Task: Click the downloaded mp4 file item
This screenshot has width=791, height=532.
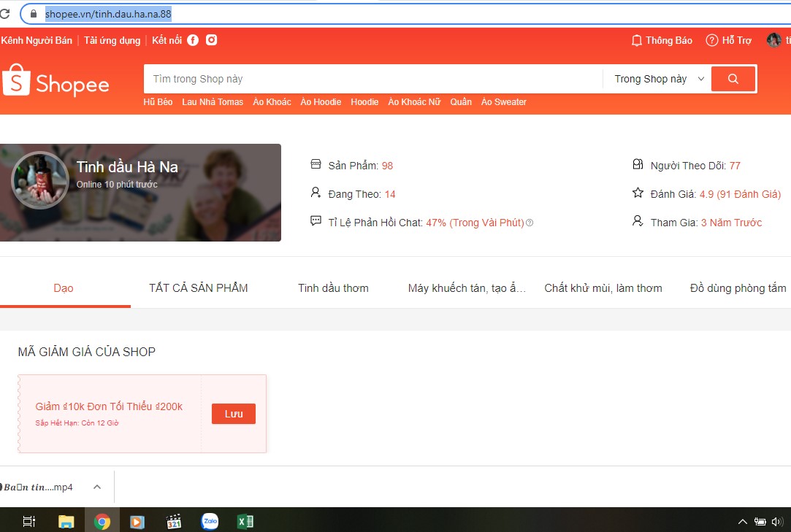Action: point(38,487)
